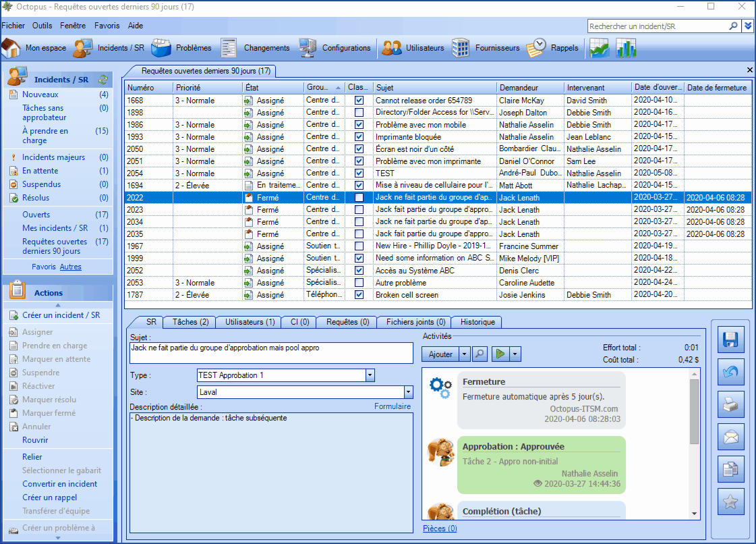This screenshot has width=756, height=544.
Task: Open Fournisseurs module in toolbar
Action: click(486, 48)
